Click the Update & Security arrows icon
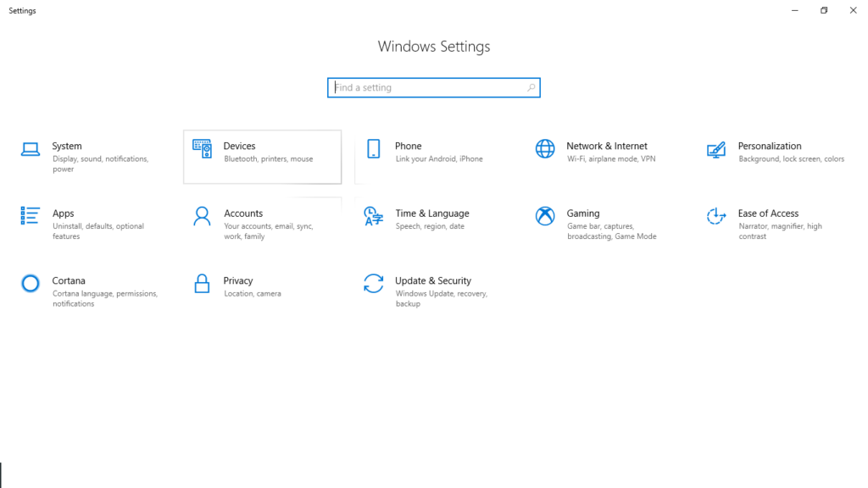The height and width of the screenshot is (488, 868). (x=374, y=283)
